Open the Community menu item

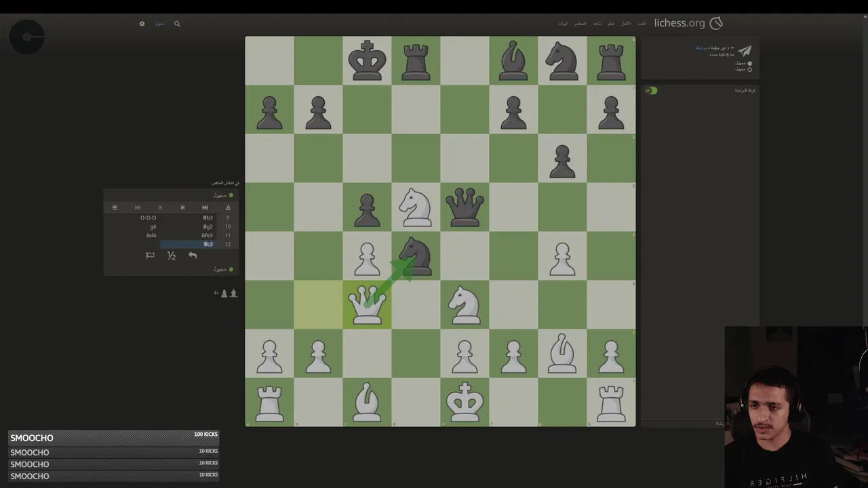(580, 24)
